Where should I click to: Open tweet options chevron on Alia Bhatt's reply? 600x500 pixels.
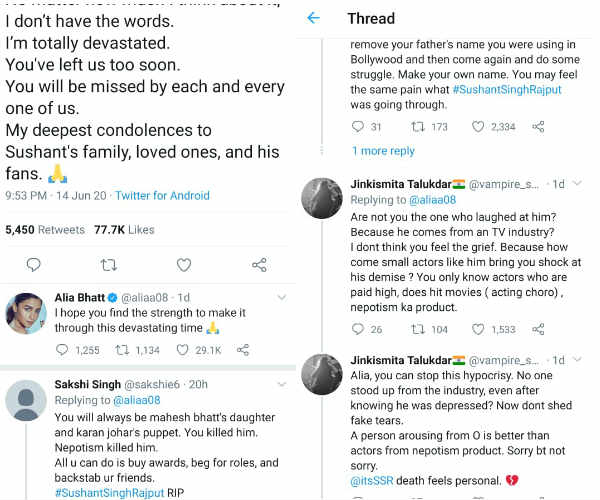[x=282, y=298]
